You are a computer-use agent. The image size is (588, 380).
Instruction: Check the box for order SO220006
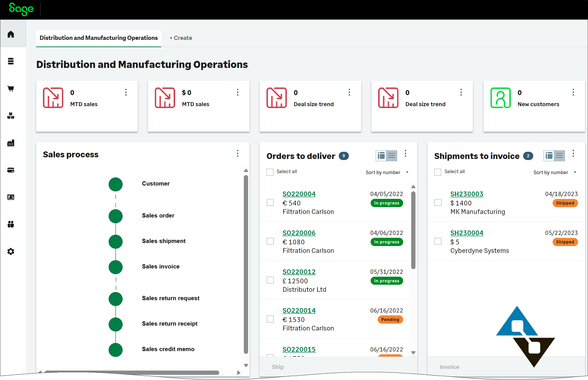pos(270,241)
